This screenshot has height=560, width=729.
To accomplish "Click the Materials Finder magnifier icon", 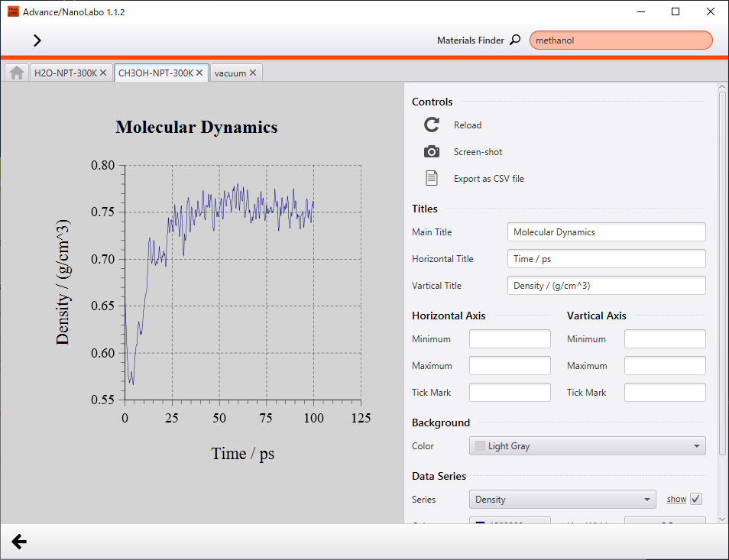I will (x=515, y=40).
